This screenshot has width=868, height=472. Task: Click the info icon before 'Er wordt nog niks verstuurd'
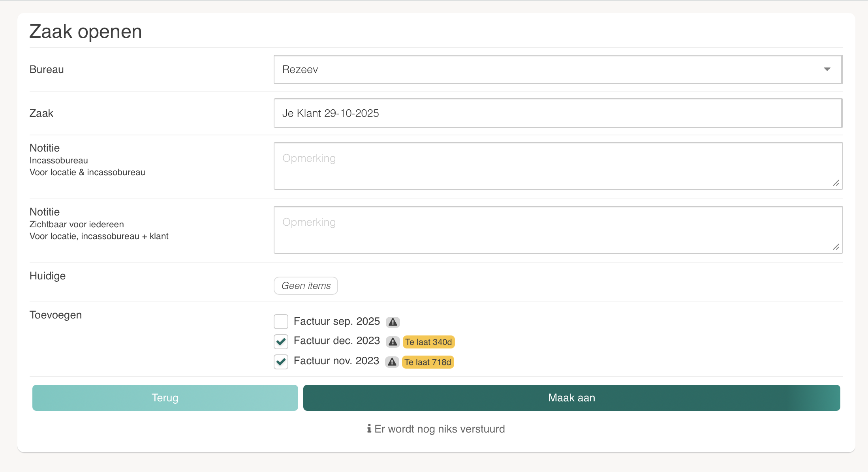pos(369,429)
